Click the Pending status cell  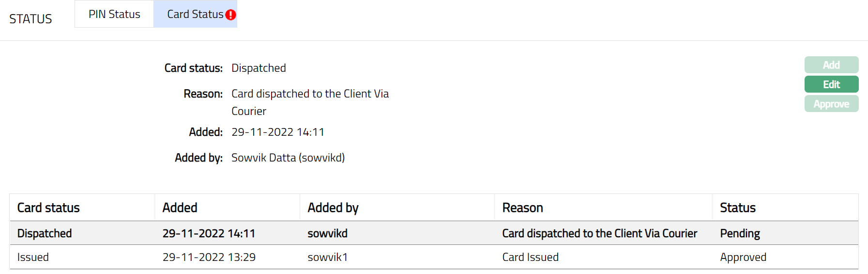click(740, 233)
